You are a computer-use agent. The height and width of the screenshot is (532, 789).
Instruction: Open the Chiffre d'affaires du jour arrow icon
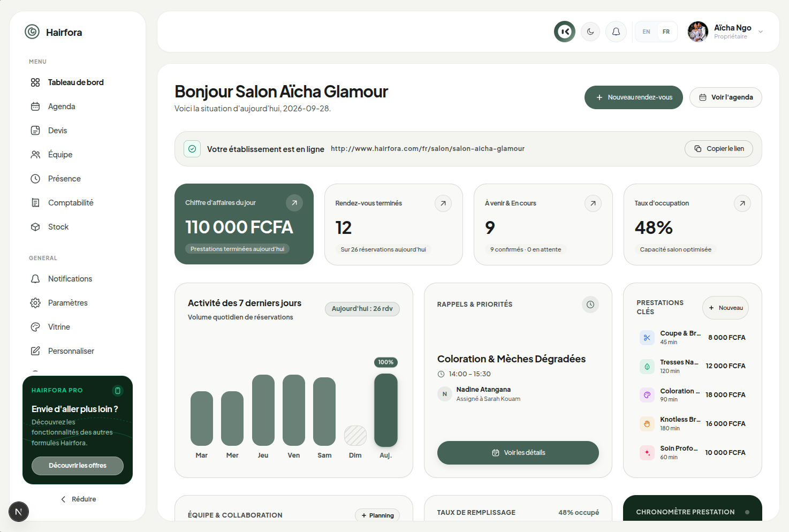(294, 203)
